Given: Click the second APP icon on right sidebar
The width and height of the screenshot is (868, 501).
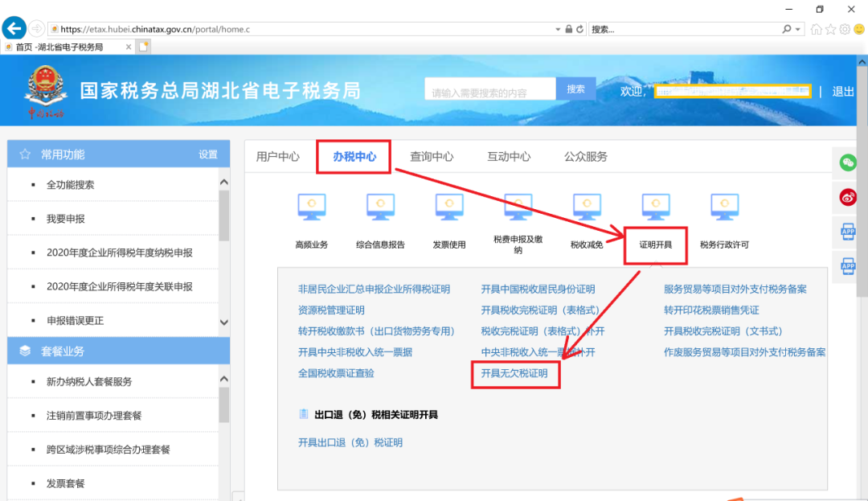Looking at the screenshot, I should (x=848, y=266).
